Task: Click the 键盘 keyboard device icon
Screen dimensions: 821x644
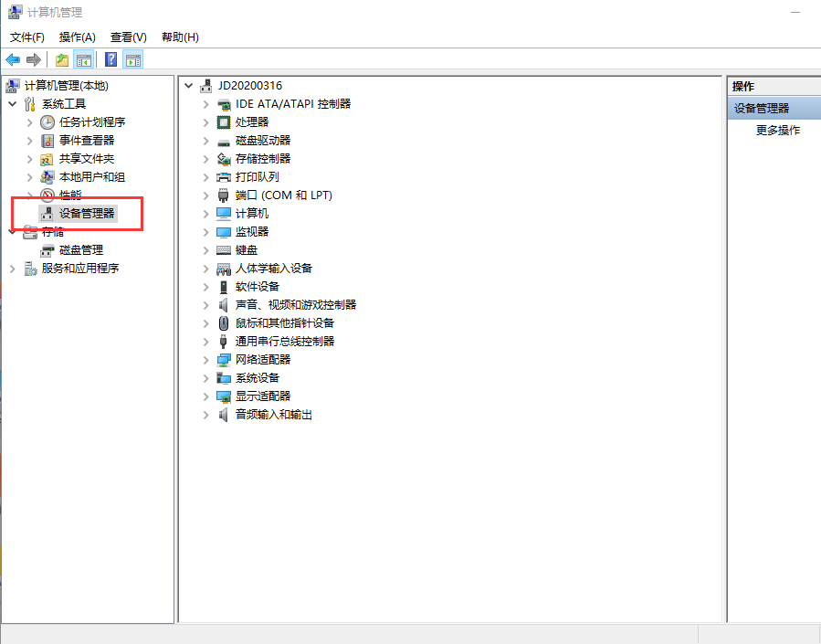Action: click(224, 250)
